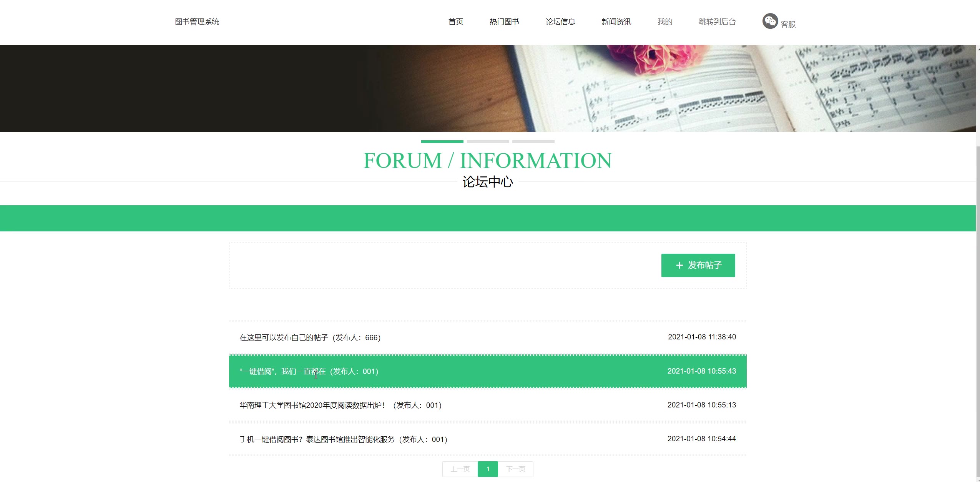980x482 pixels.
Task: Click the 论坛中心 subtitle
Action: pos(488,182)
